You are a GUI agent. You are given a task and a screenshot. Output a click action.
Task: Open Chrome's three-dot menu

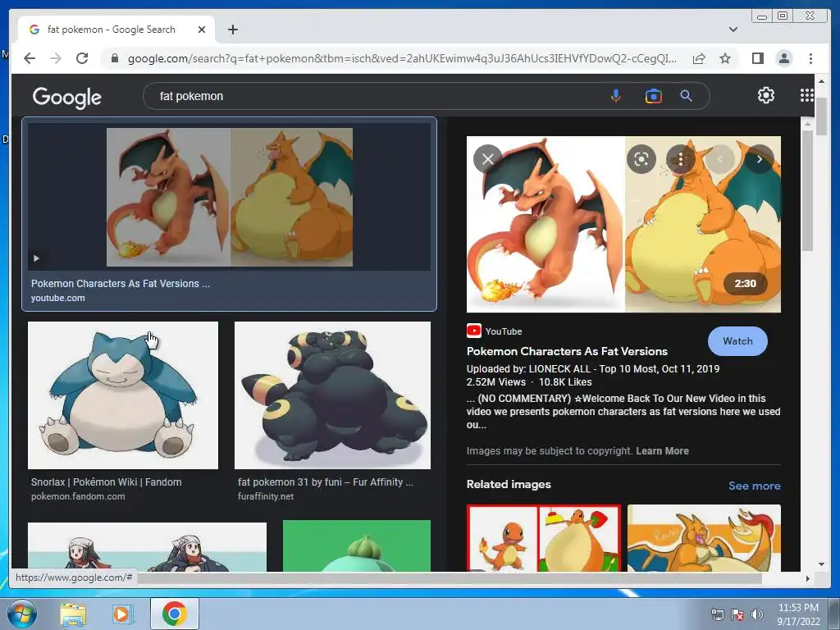coord(810,58)
